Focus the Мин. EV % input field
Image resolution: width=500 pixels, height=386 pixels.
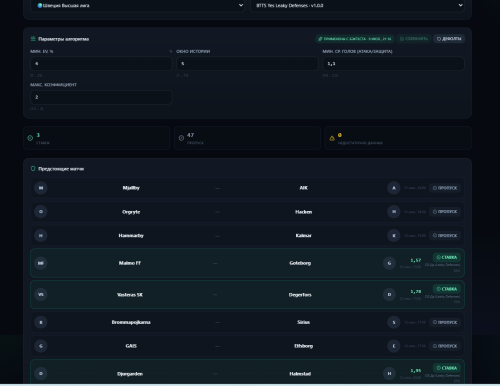[101, 64]
